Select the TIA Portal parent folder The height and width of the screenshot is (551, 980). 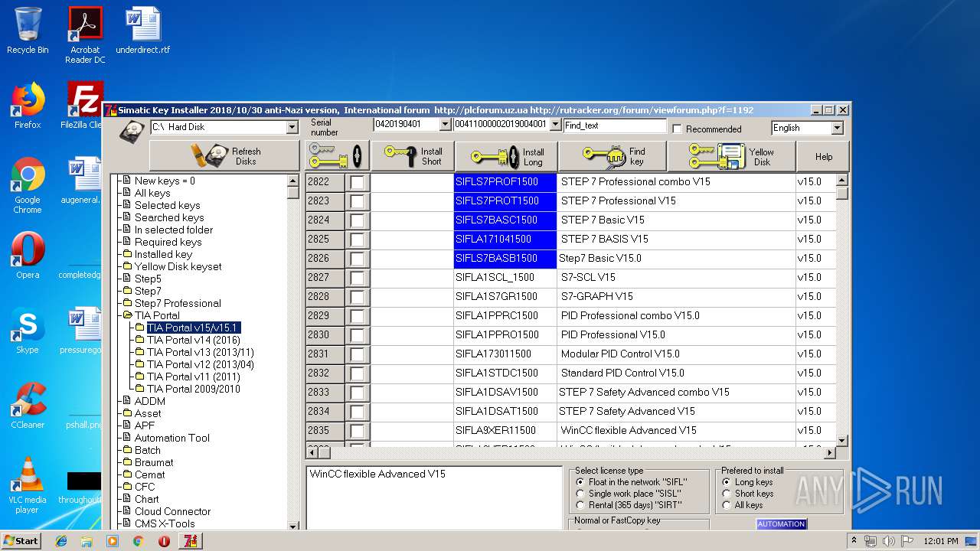(157, 315)
